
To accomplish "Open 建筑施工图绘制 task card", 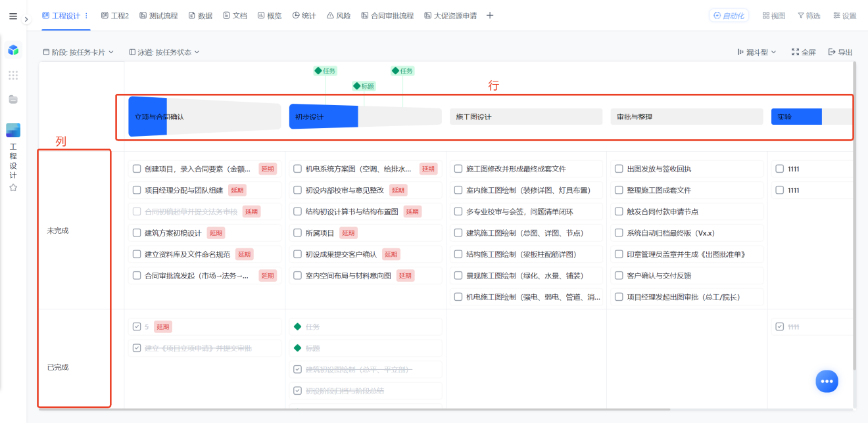I will click(526, 233).
